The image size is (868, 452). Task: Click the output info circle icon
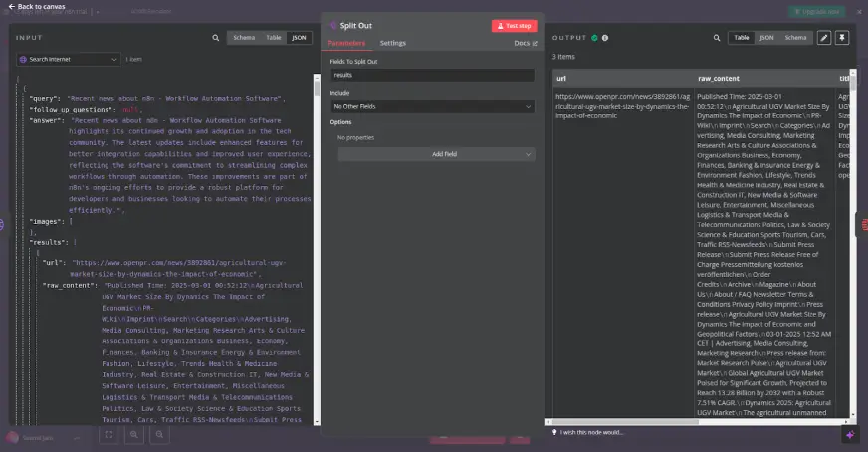click(605, 38)
